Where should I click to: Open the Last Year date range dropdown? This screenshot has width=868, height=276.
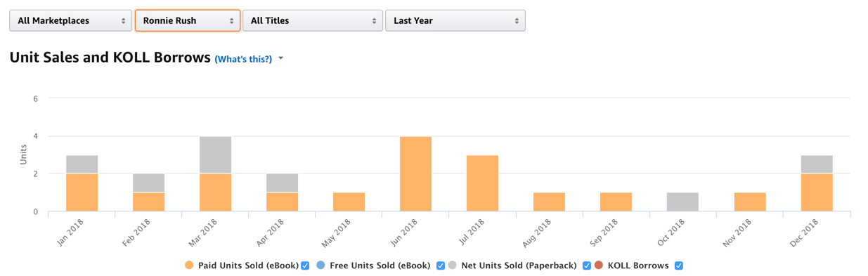(455, 20)
